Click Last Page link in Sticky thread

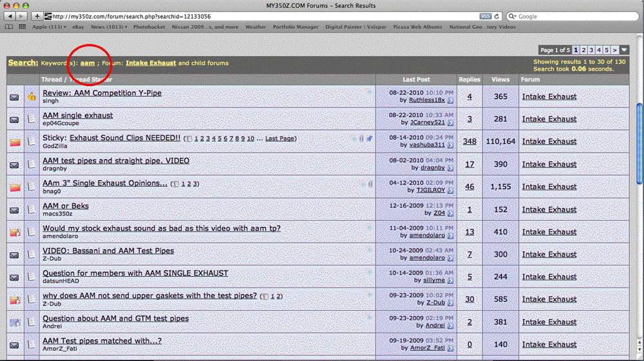coord(280,138)
